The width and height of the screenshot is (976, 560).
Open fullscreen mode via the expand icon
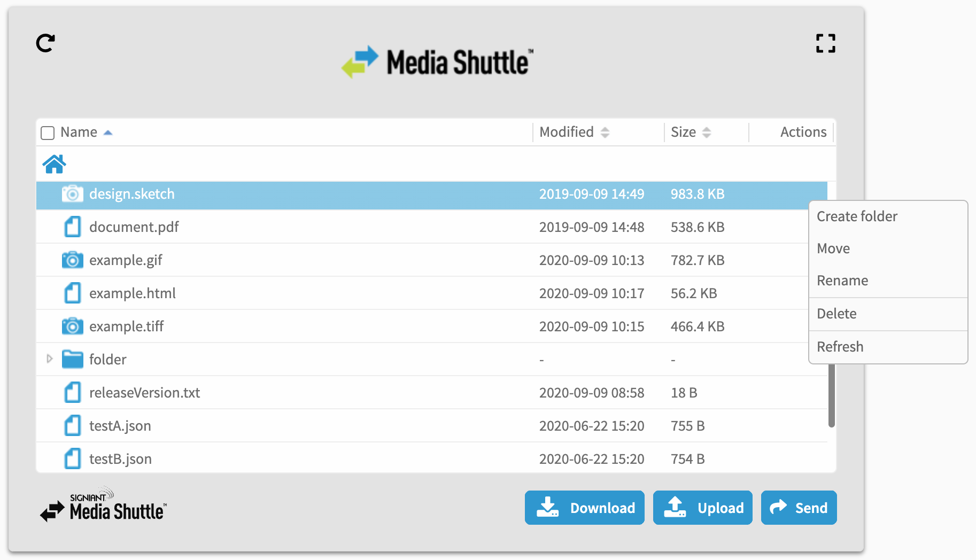point(826,43)
